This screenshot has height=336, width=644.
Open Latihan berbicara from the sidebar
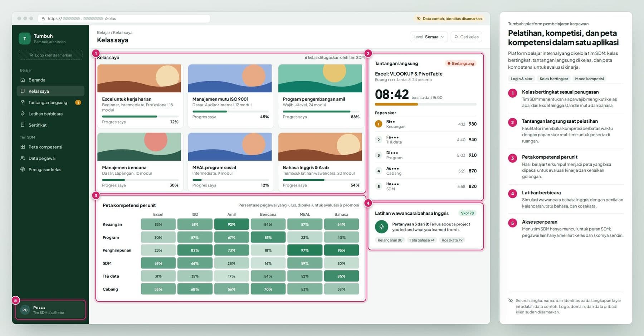click(50, 114)
